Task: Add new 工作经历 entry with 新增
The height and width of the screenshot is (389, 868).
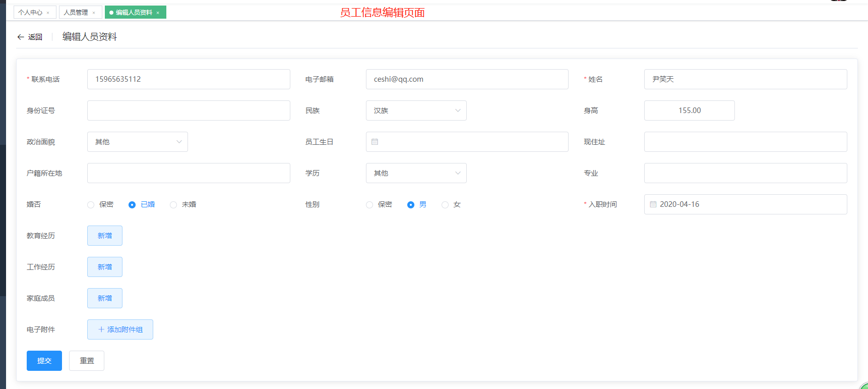Action: click(105, 267)
